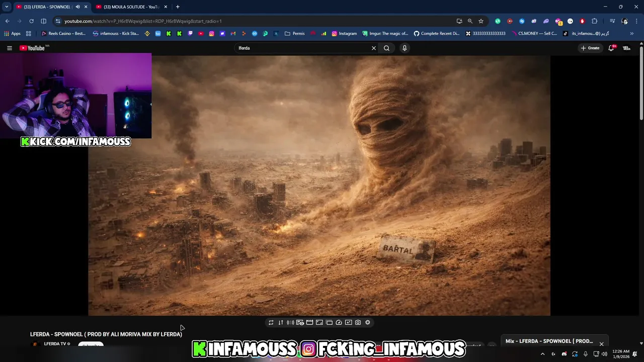Screen dimensions: 644x362
Task: Take a video screenshot with the camera icon
Action: point(358,322)
